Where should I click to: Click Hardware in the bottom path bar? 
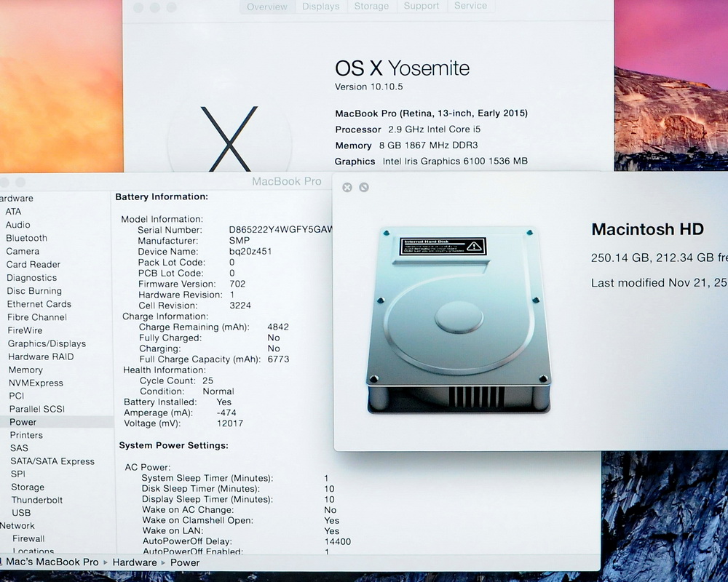pyautogui.click(x=135, y=562)
